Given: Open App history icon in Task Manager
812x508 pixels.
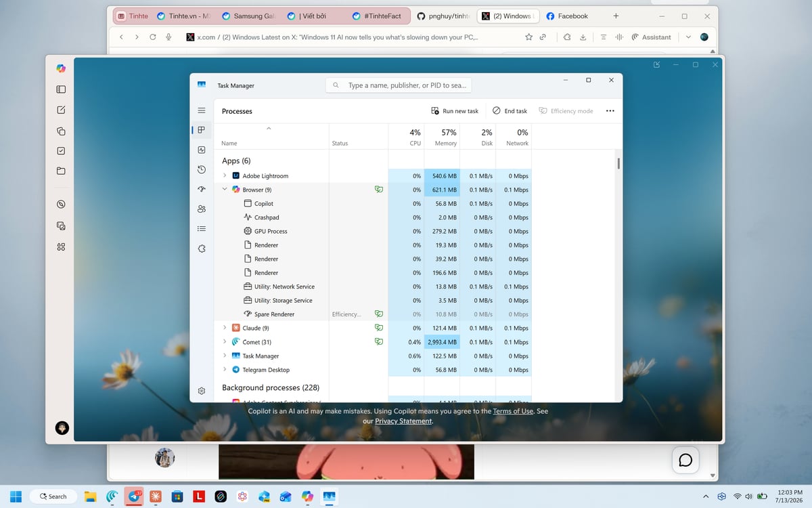Looking at the screenshot, I should tap(202, 169).
